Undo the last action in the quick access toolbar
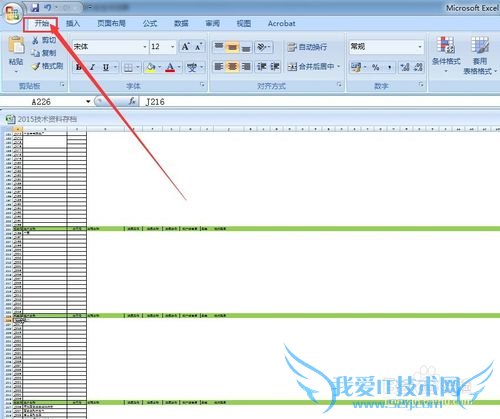 click(x=48, y=7)
